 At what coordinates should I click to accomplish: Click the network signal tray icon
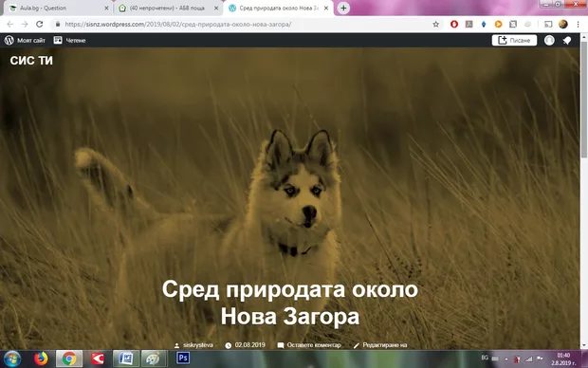click(x=528, y=359)
